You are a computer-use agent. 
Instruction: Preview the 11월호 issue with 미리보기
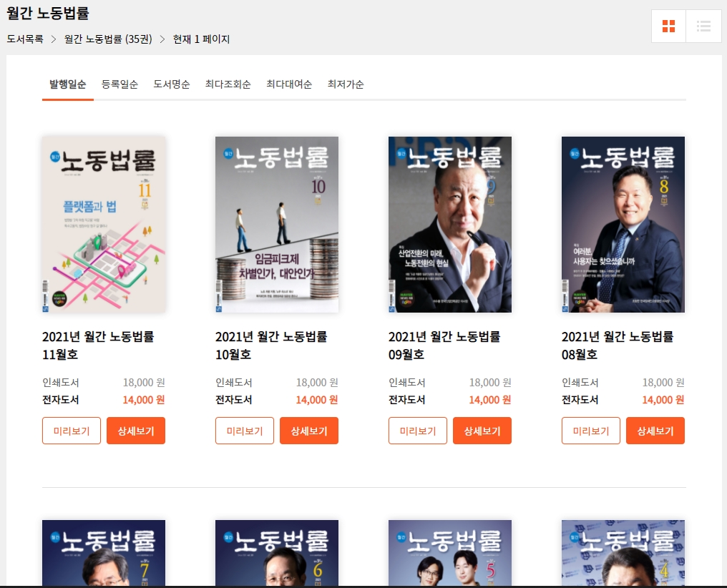[72, 431]
